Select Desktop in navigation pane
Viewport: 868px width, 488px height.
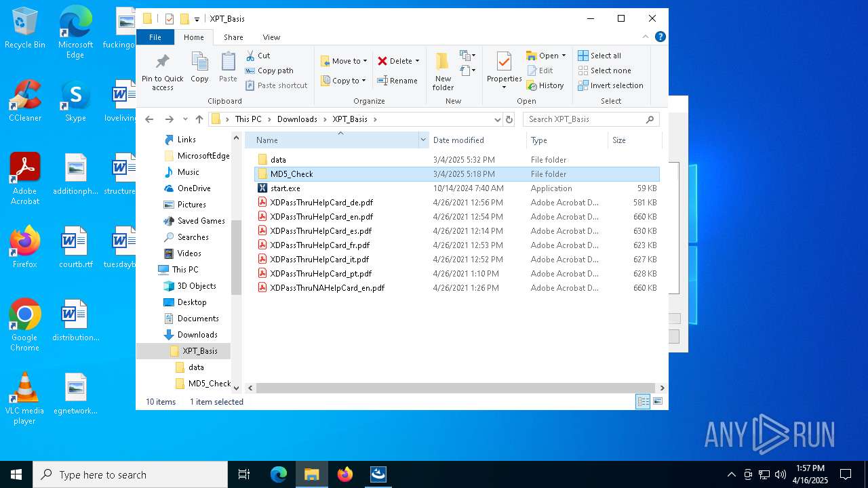tap(192, 302)
